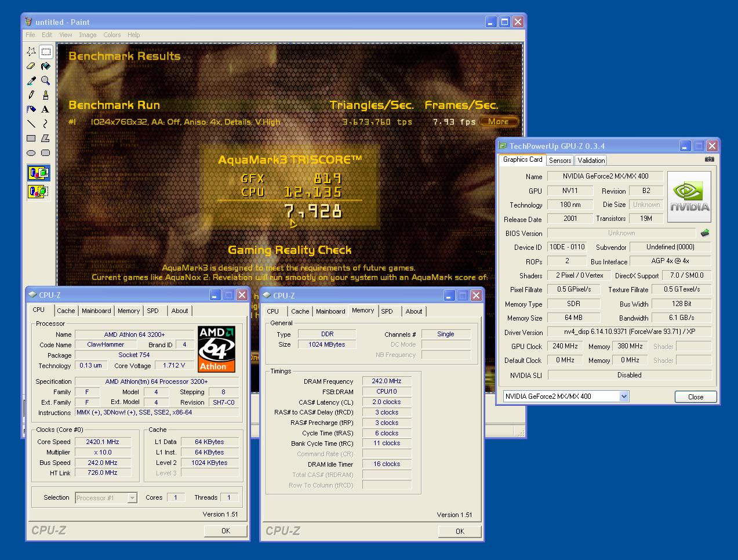This screenshot has height=560, width=738.
Task: Click the BIOS save chip icon in GPU-Z
Action: [704, 233]
